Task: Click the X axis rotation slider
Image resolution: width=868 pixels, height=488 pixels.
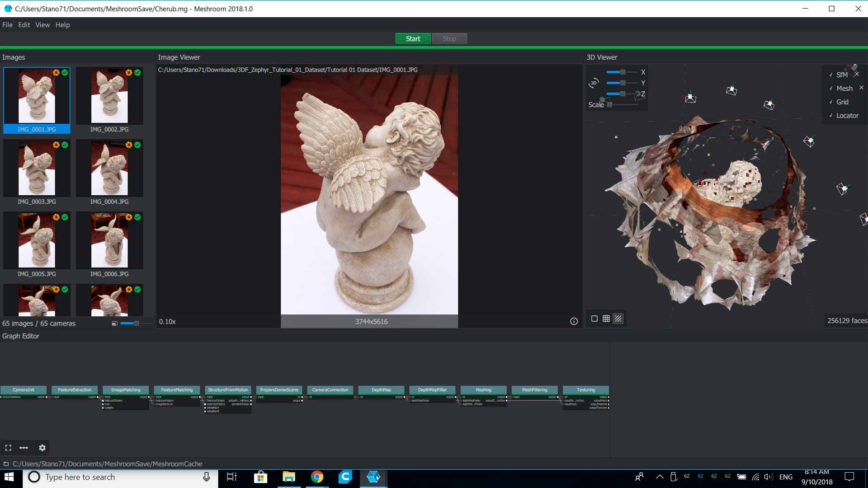Action: [622, 72]
